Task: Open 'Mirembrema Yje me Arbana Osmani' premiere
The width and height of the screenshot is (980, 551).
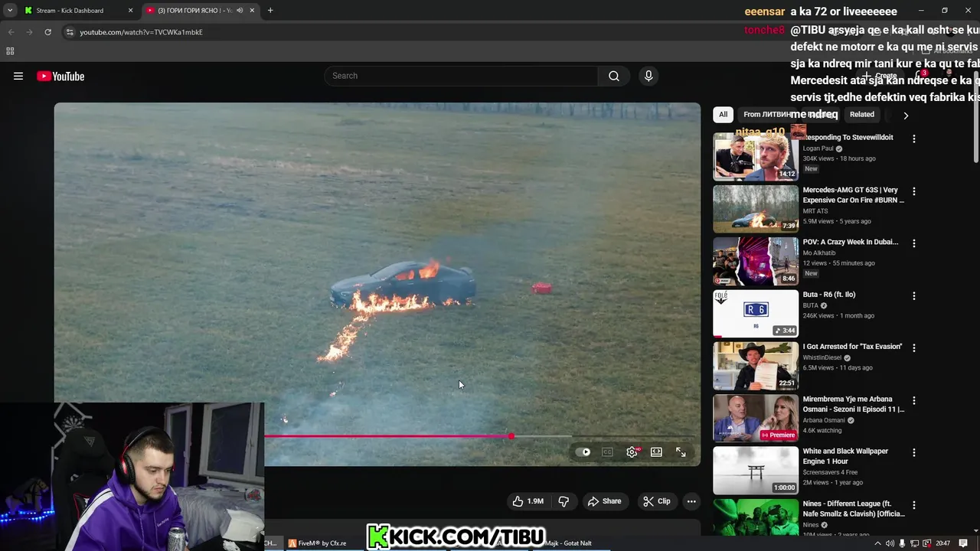Action: pyautogui.click(x=756, y=418)
